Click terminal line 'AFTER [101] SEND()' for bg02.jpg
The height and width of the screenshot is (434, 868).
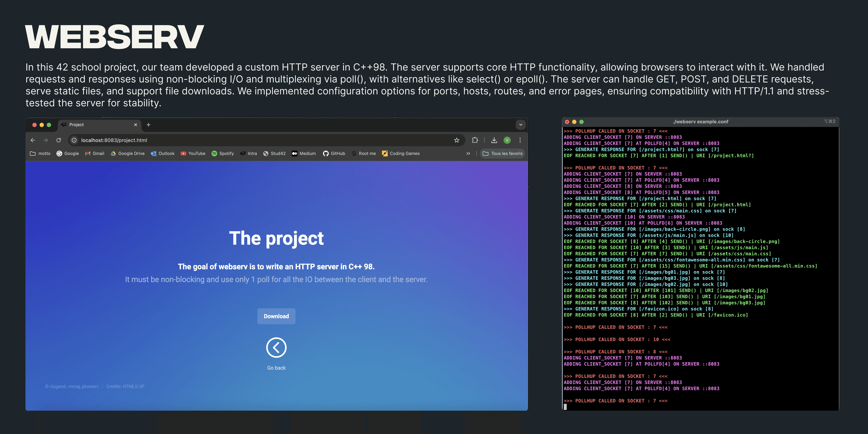click(666, 290)
